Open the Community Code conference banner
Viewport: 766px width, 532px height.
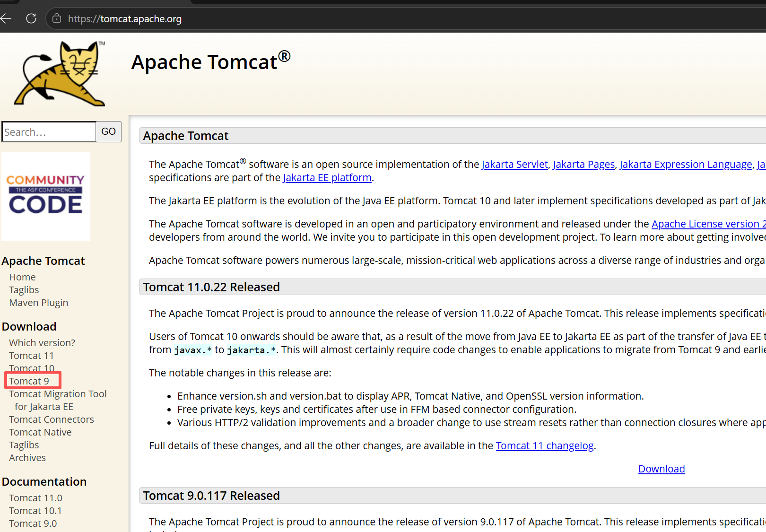(46, 196)
